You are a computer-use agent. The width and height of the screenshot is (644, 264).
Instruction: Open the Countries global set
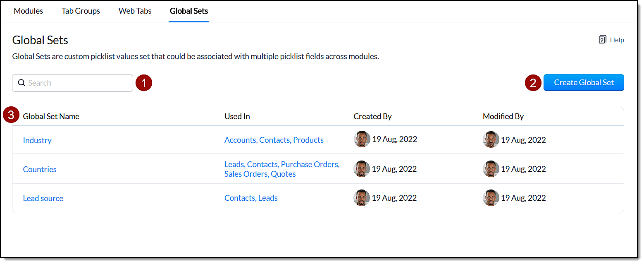(x=40, y=169)
